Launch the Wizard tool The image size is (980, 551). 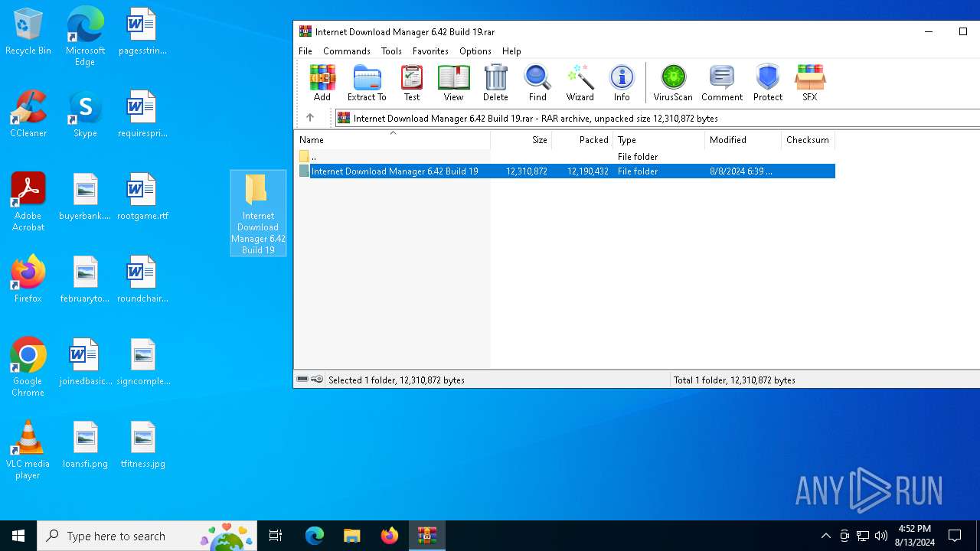pyautogui.click(x=580, y=83)
